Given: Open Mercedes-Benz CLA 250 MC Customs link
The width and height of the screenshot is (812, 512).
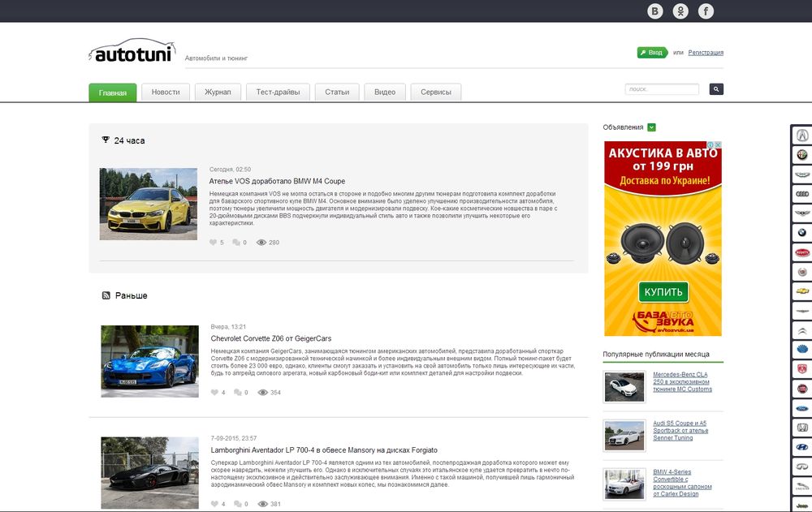Looking at the screenshot, I should [682, 381].
